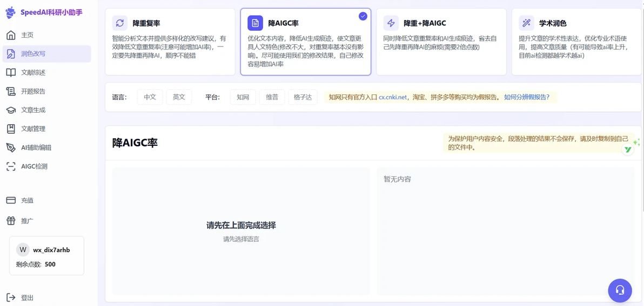Open 文献管理 menu item
Viewport: 644px width, 306px height.
pos(47,129)
